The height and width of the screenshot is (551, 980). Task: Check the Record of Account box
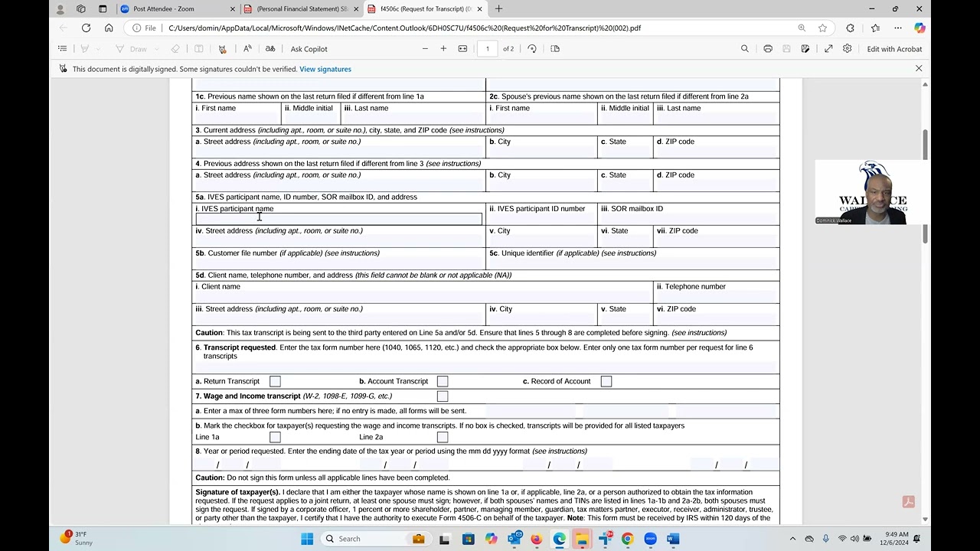pos(606,381)
